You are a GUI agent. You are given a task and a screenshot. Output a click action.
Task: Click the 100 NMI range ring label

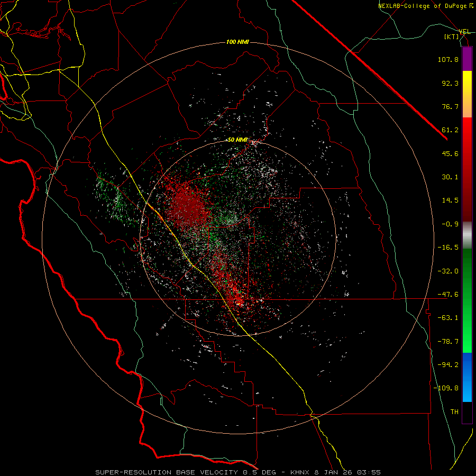click(237, 42)
